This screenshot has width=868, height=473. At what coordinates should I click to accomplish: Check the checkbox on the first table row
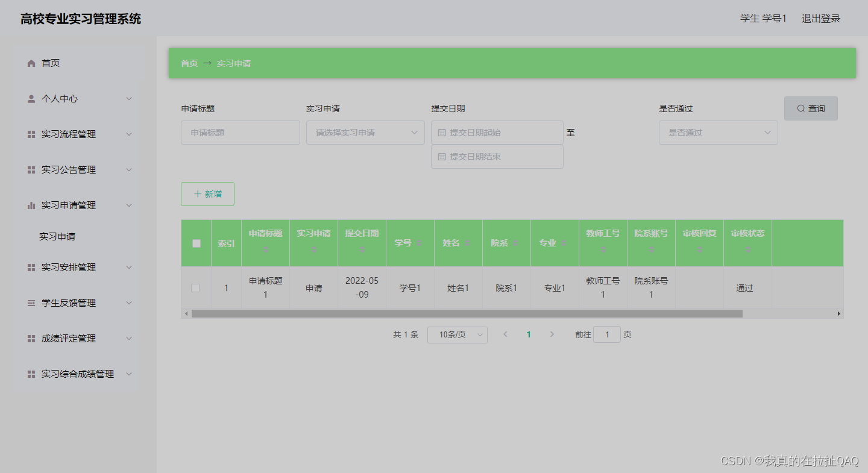point(195,287)
